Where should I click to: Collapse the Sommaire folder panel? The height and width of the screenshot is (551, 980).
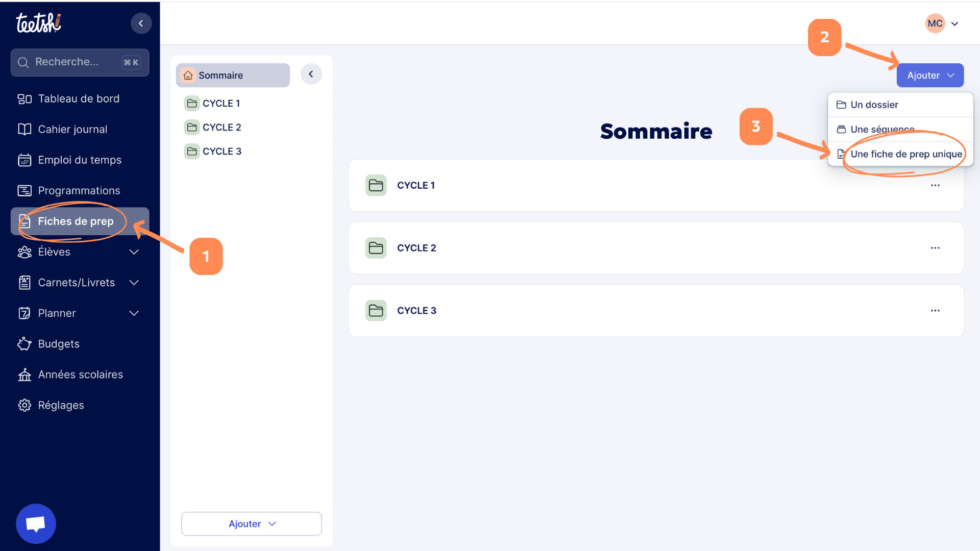311,74
